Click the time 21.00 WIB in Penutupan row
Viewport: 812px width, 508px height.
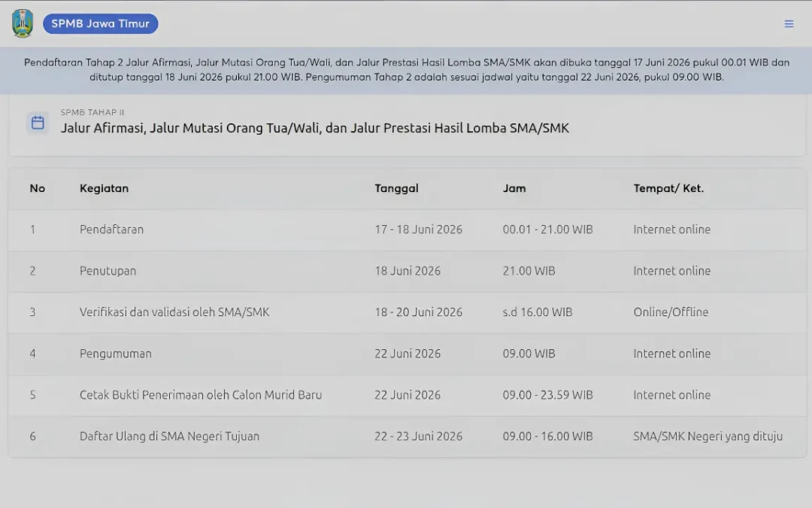(529, 271)
